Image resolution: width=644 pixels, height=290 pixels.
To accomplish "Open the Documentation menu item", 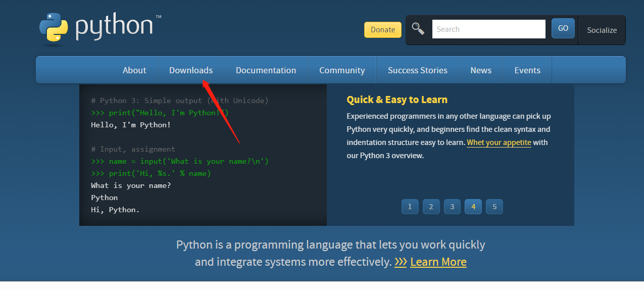I will 266,70.
